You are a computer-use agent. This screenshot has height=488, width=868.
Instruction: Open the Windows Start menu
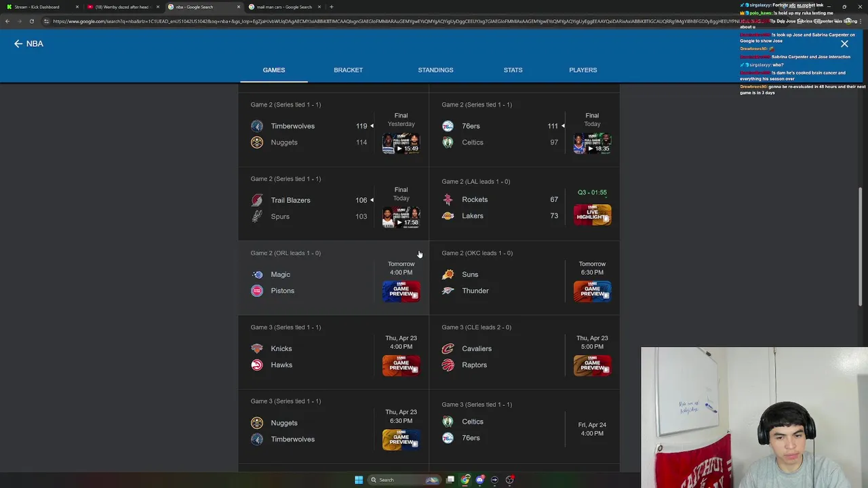[359, 480]
